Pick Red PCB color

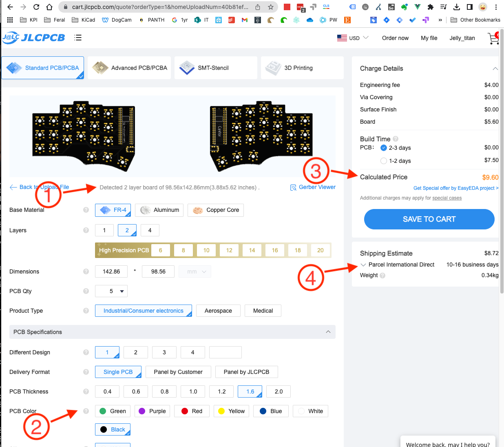(192, 411)
